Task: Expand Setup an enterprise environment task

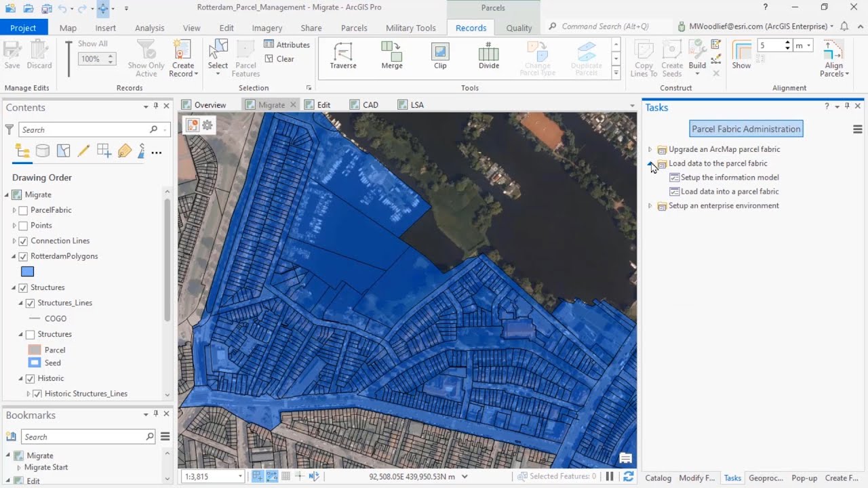Action: [650, 206]
